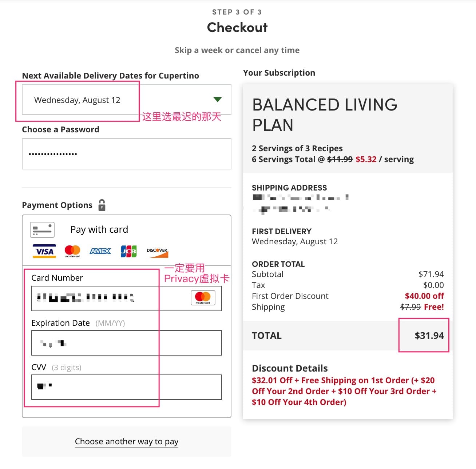Viewport: 476px width, 469px height.
Task: Click the Visa card logo
Action: (x=44, y=251)
